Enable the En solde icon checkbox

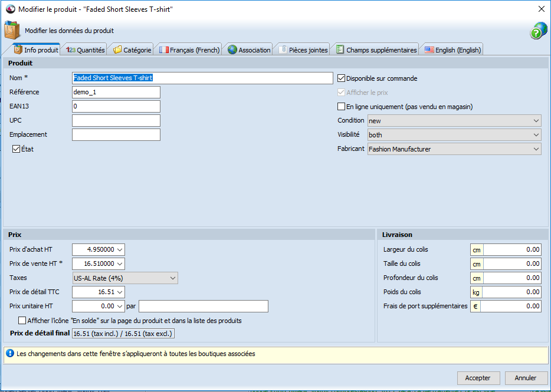point(22,320)
